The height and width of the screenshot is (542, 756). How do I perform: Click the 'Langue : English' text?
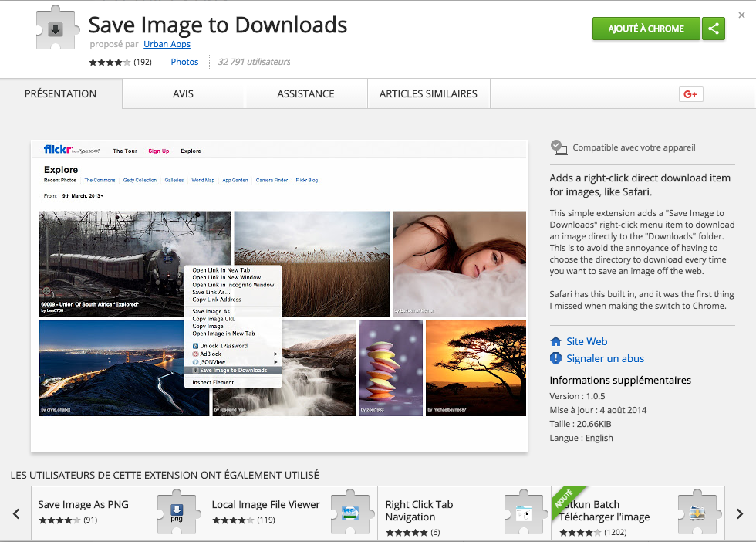click(x=582, y=439)
